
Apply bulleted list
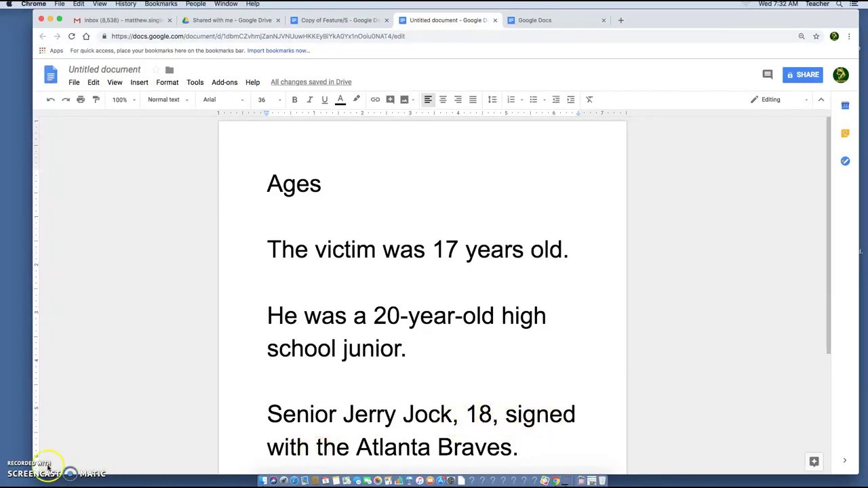533,100
